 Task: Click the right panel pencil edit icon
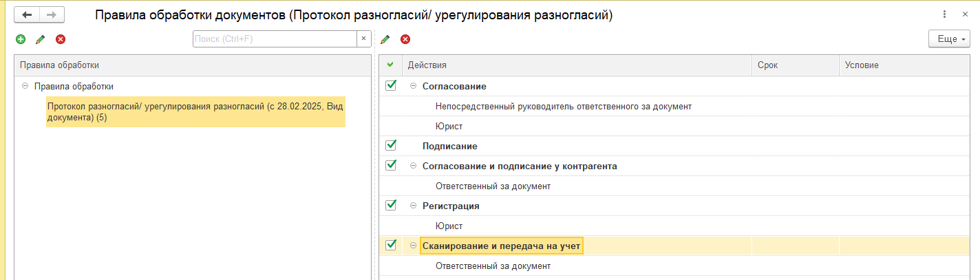pyautogui.click(x=385, y=39)
